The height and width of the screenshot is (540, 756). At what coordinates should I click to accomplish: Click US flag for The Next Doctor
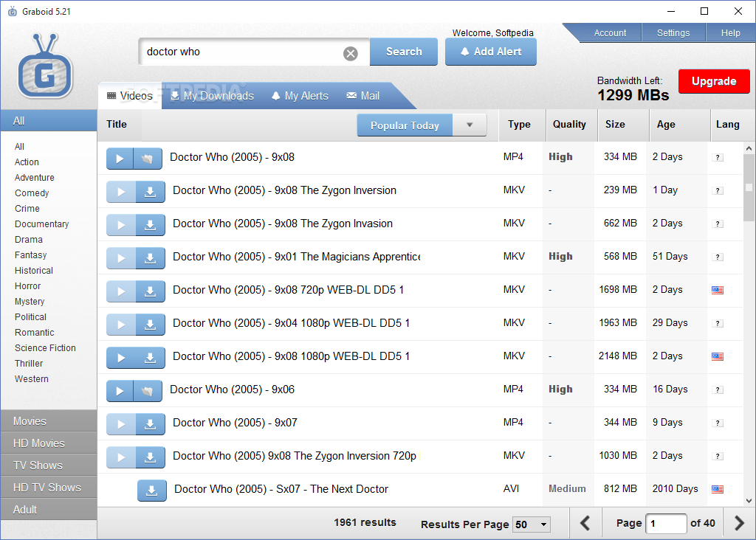(x=718, y=489)
